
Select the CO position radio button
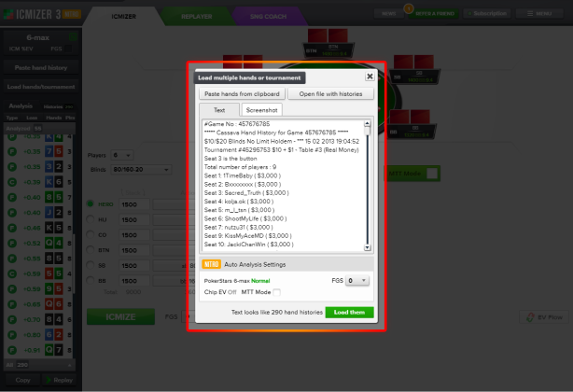[91, 234]
